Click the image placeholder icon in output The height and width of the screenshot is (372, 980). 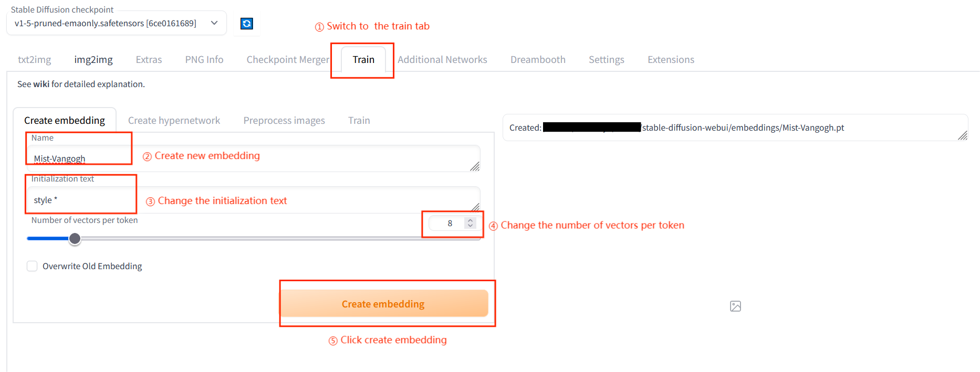point(735,306)
